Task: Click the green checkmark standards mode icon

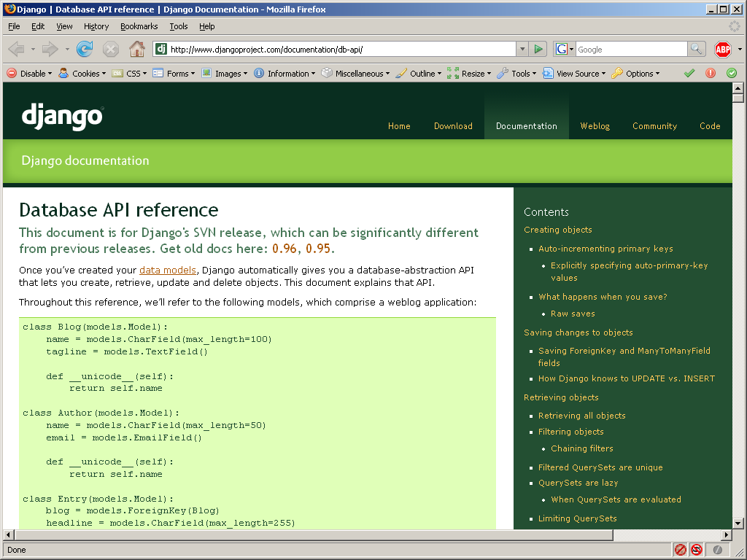Action: (689, 74)
